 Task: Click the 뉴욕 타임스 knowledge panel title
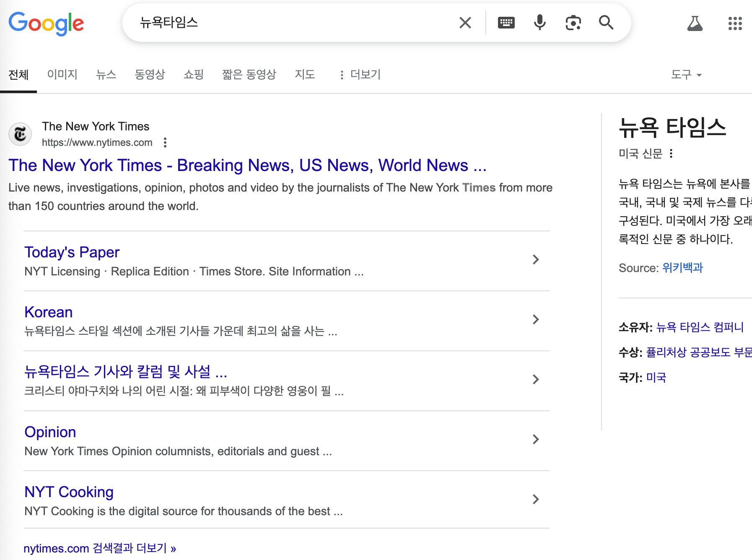672,127
